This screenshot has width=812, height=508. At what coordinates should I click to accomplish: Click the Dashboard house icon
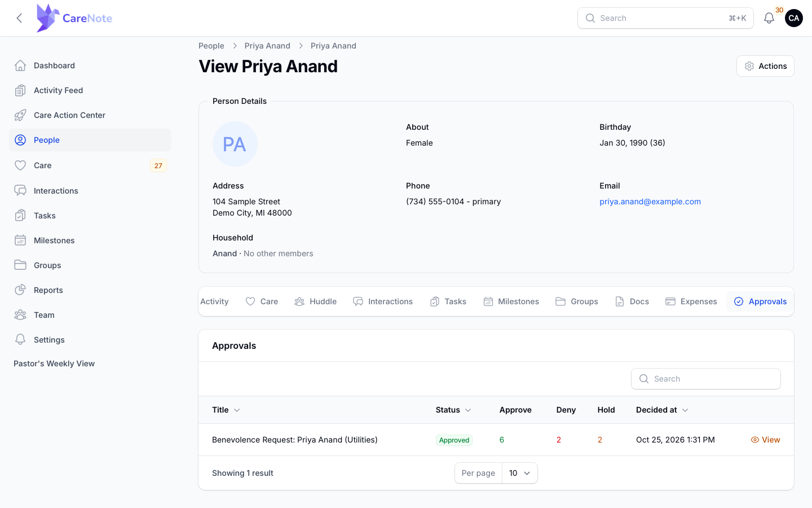[20, 65]
